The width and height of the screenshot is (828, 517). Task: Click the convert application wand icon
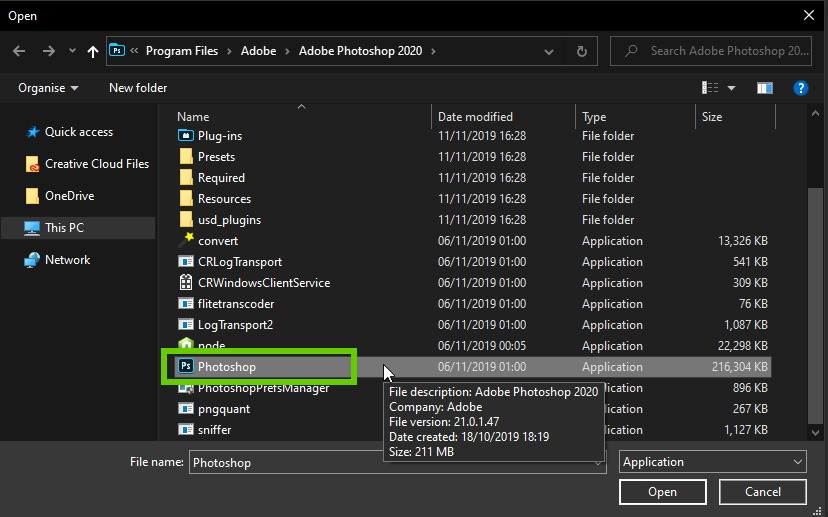coord(186,240)
